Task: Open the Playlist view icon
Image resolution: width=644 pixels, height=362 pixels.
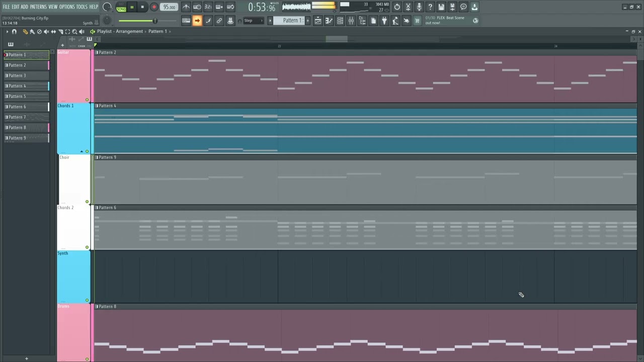Action: click(x=318, y=21)
